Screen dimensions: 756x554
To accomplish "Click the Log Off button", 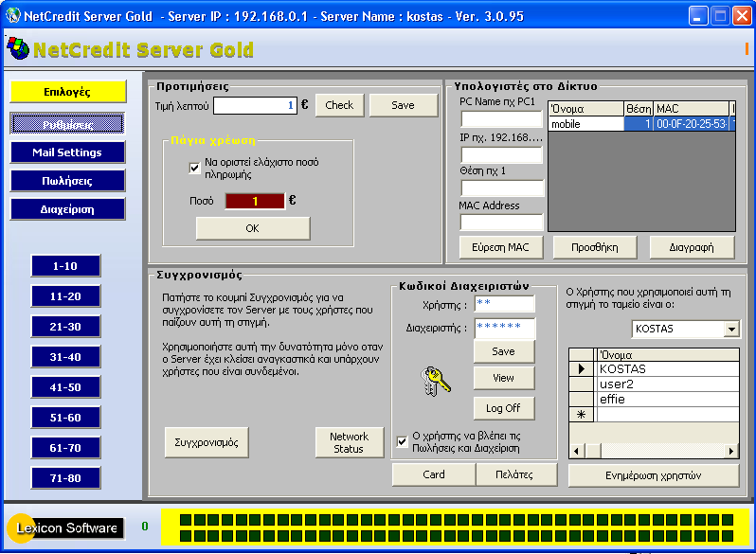I will (x=504, y=408).
